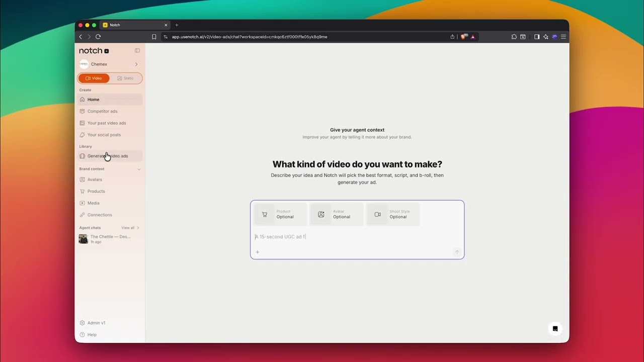Submit the prompt with the arrow button
The width and height of the screenshot is (644, 362).
pos(457,252)
